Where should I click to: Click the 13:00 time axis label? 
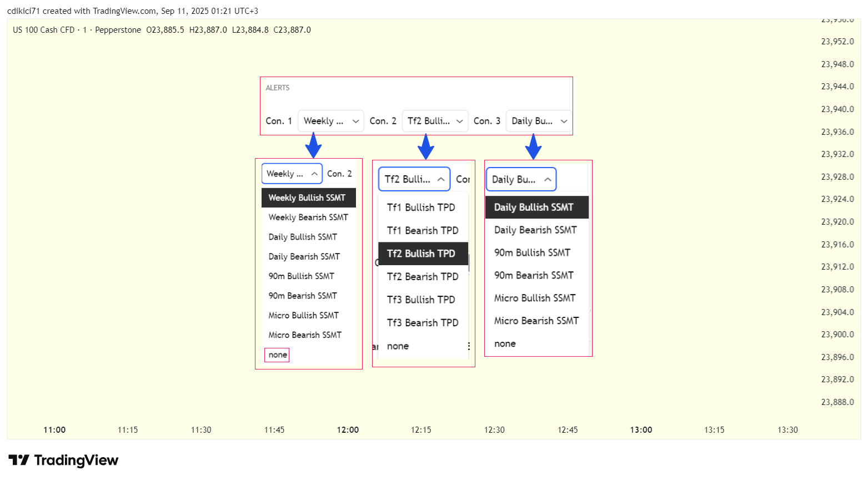pos(641,430)
